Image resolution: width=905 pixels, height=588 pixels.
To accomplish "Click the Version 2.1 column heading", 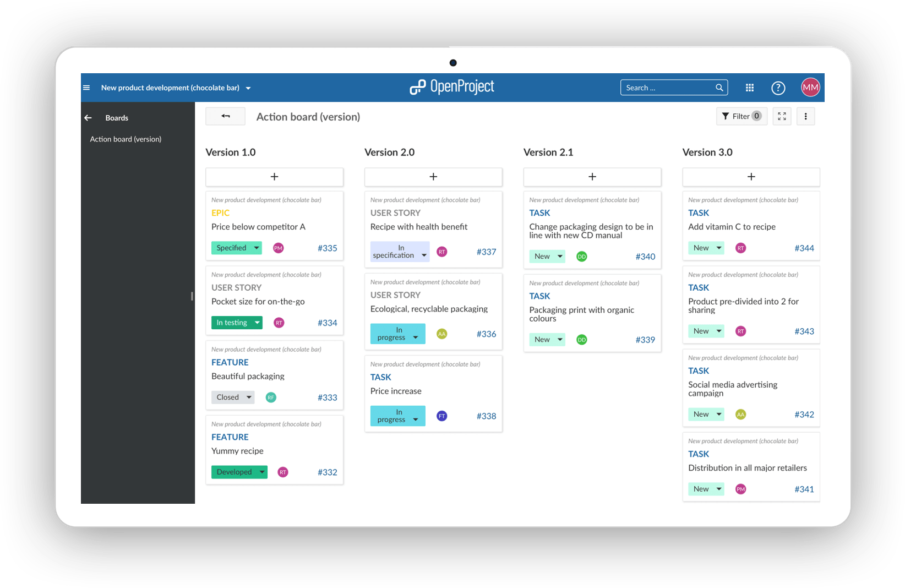I will pyautogui.click(x=548, y=153).
